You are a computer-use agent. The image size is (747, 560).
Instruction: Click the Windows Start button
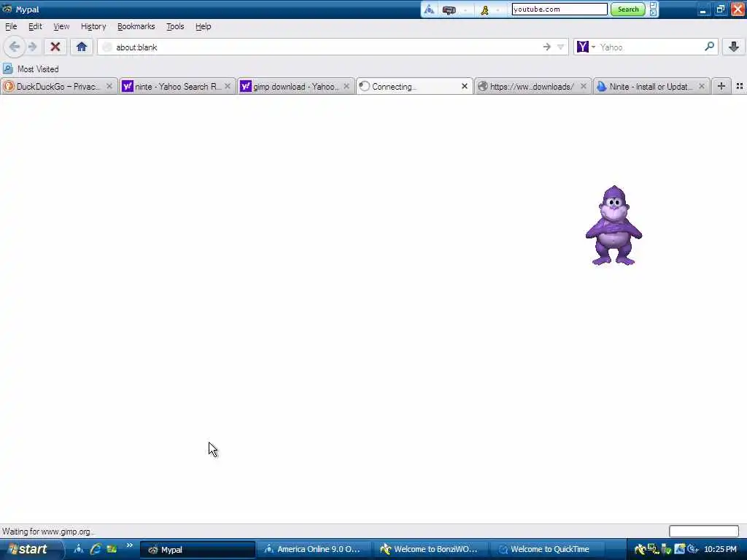coord(31,549)
